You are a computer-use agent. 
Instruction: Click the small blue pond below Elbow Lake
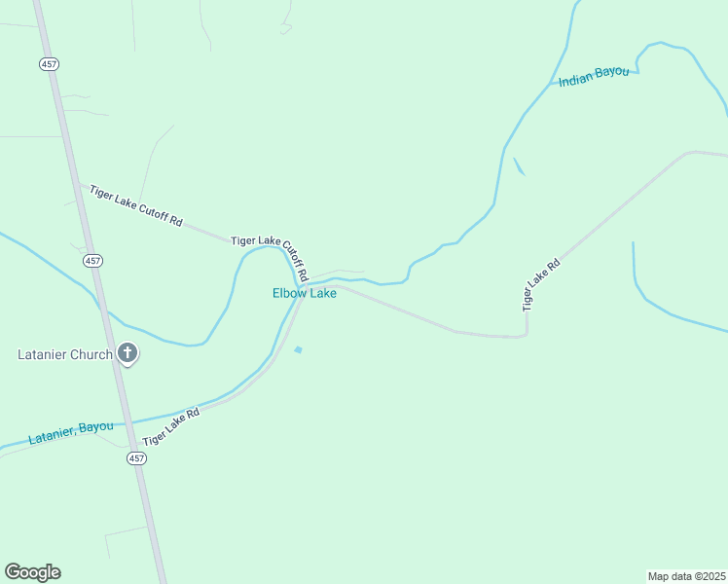coord(298,349)
